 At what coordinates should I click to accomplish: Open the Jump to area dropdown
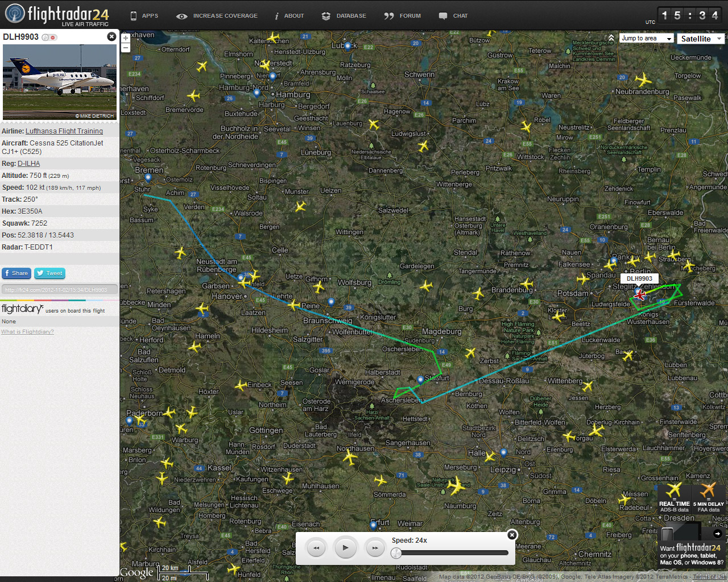(x=647, y=38)
